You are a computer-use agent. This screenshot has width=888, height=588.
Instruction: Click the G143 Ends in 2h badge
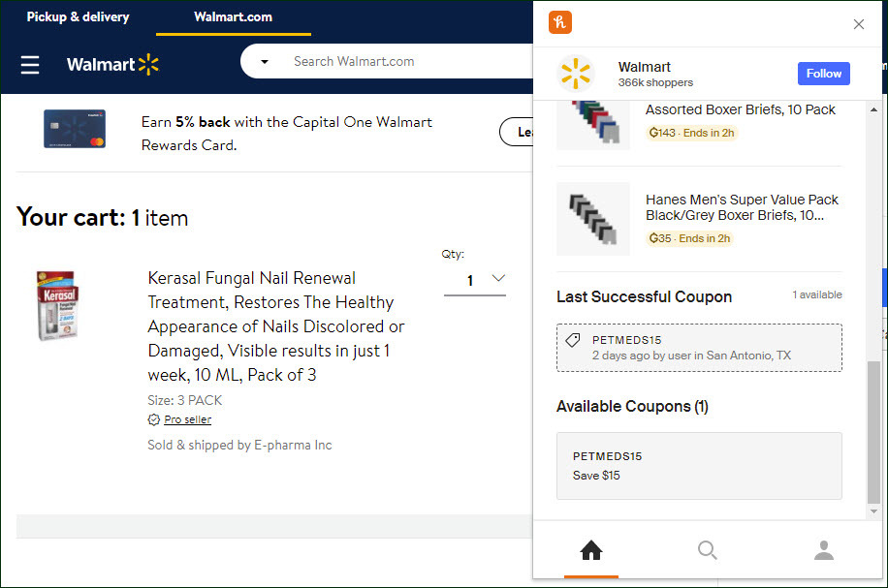tap(691, 133)
